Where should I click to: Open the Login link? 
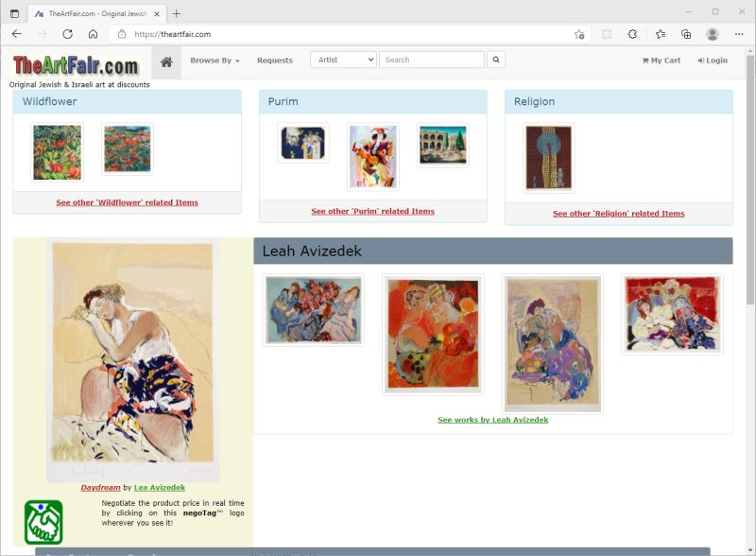713,61
